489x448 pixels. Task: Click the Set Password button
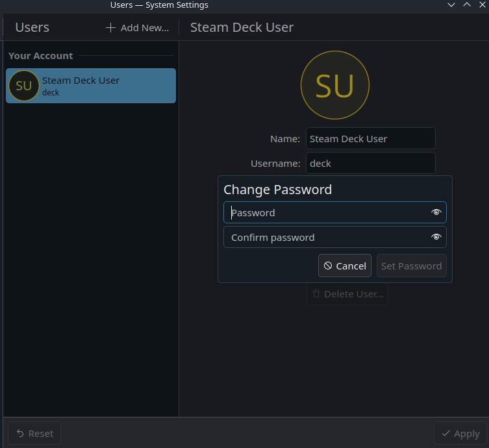point(411,266)
